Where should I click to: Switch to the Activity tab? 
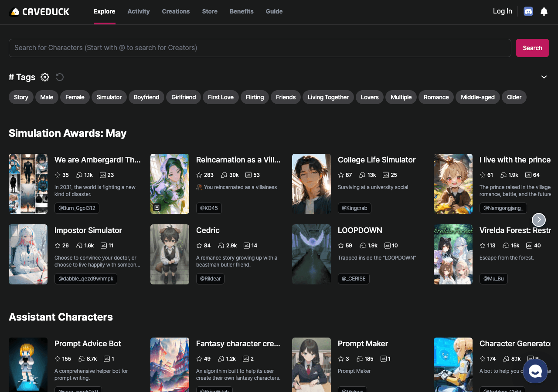coord(138,11)
